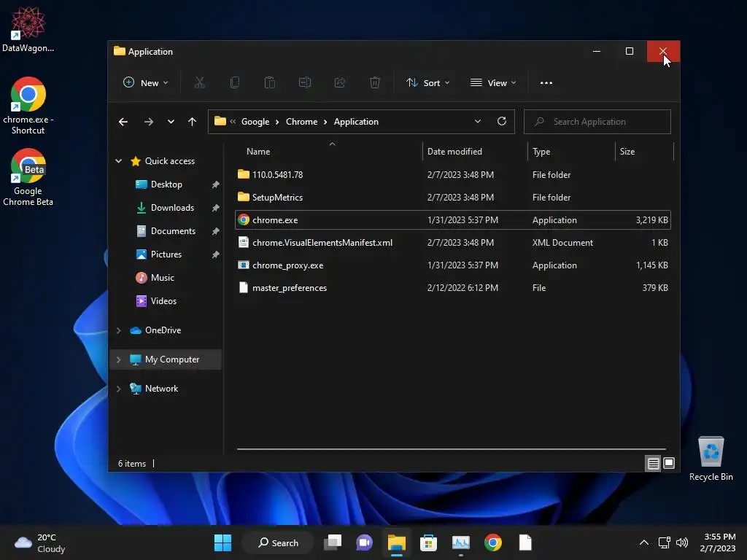Click Chrome in the breadcrumb path
This screenshot has width=747, height=560.
coord(301,122)
